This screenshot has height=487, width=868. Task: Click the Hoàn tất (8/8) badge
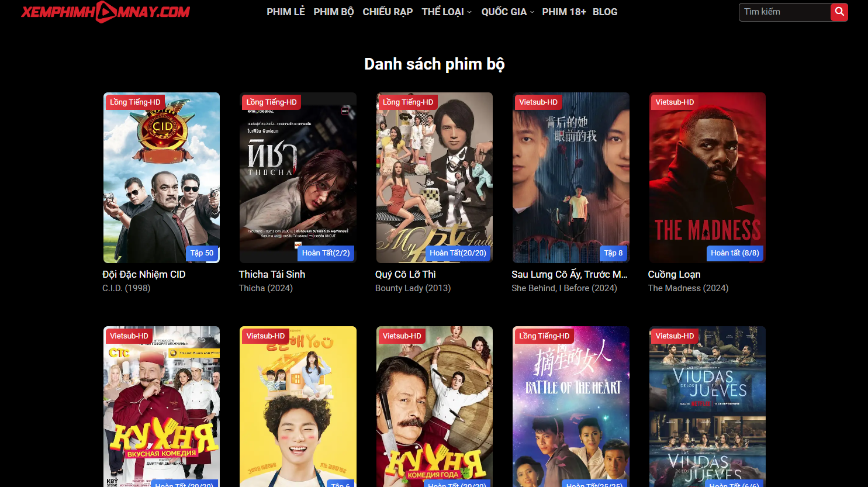click(735, 253)
